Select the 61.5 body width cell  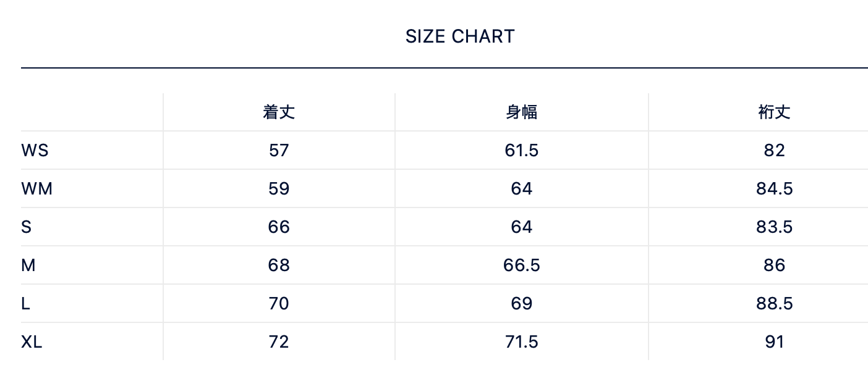pyautogui.click(x=521, y=150)
